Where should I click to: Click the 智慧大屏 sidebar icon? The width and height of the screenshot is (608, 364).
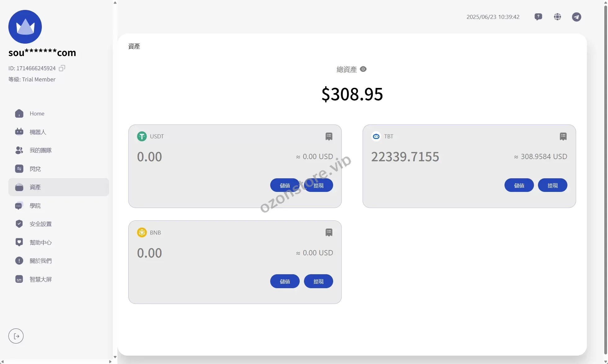click(19, 279)
